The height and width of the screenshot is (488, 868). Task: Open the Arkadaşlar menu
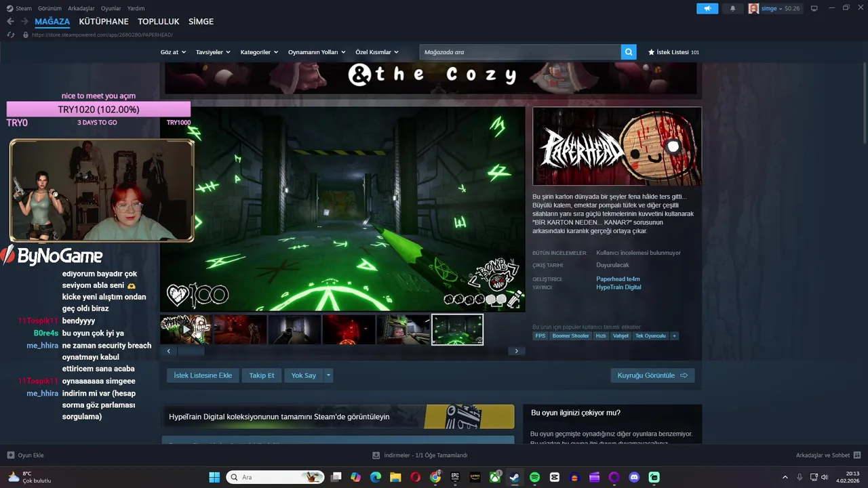point(81,8)
